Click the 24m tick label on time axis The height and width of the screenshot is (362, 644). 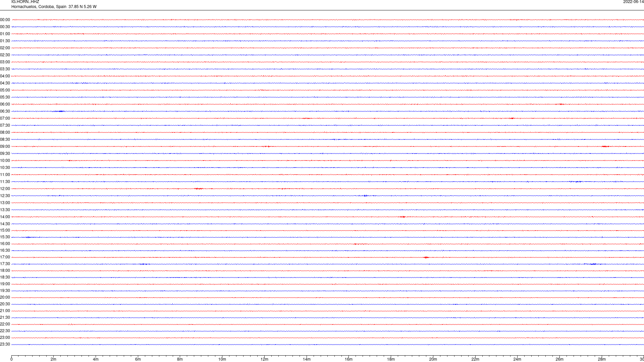pyautogui.click(x=517, y=359)
